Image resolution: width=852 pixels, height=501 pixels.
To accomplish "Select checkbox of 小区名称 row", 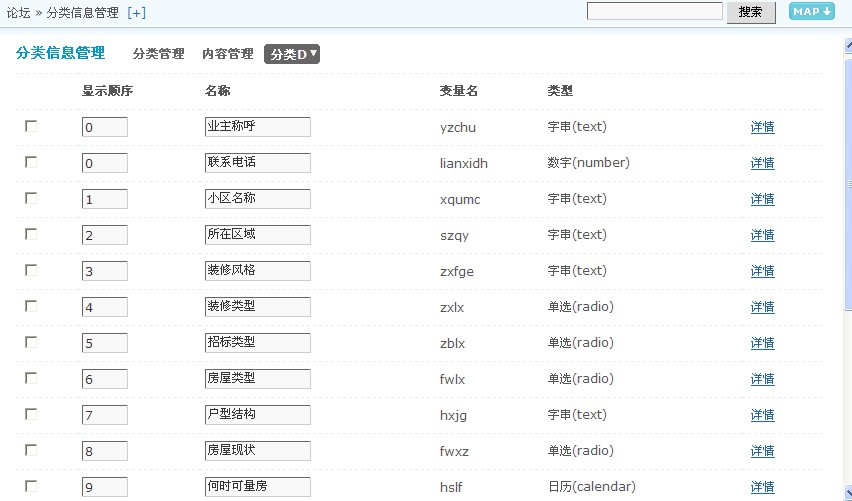I will coord(31,198).
